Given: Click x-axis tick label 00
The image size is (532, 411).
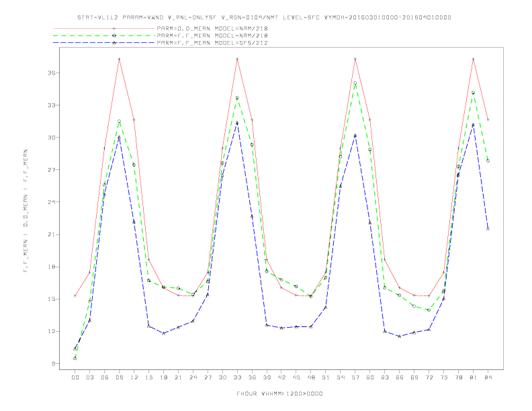Looking at the screenshot, I should click(75, 377).
